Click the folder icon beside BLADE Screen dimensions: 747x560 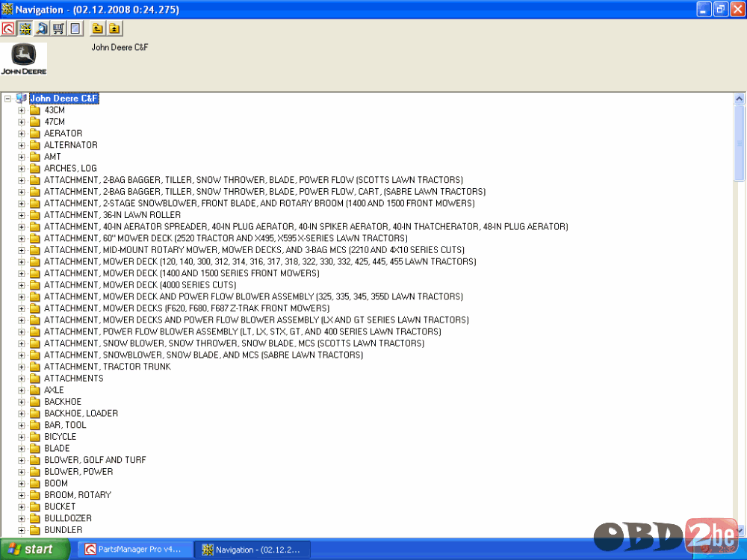(35, 449)
